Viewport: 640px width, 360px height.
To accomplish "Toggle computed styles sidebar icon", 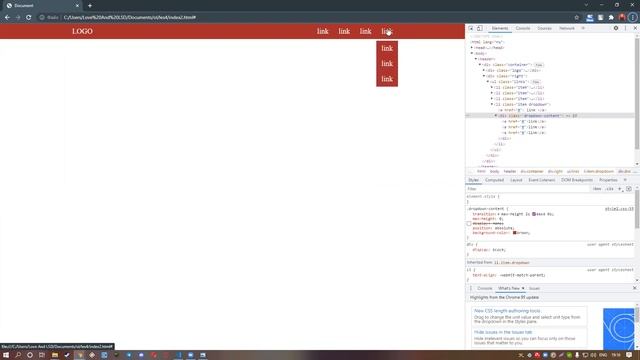I will pyautogui.click(x=629, y=189).
